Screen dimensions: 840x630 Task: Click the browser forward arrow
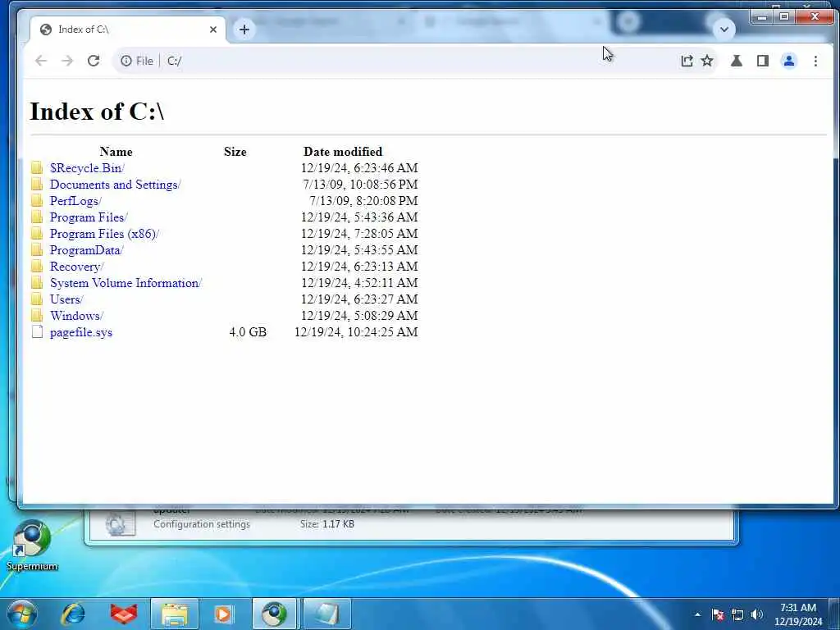click(x=67, y=61)
